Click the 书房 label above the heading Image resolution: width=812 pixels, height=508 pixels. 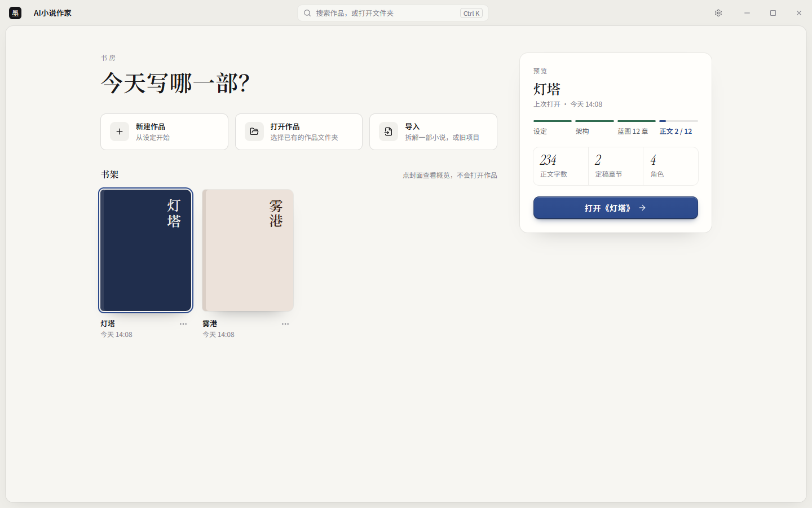(x=108, y=58)
